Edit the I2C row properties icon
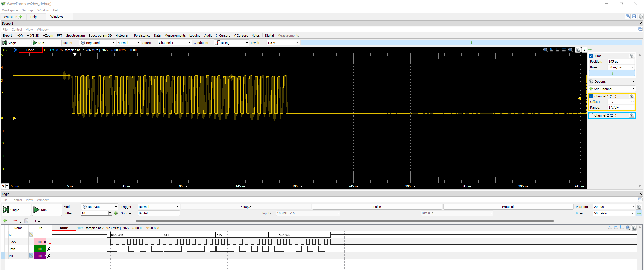The height and width of the screenshot is (270, 644). pyautogui.click(x=31, y=234)
